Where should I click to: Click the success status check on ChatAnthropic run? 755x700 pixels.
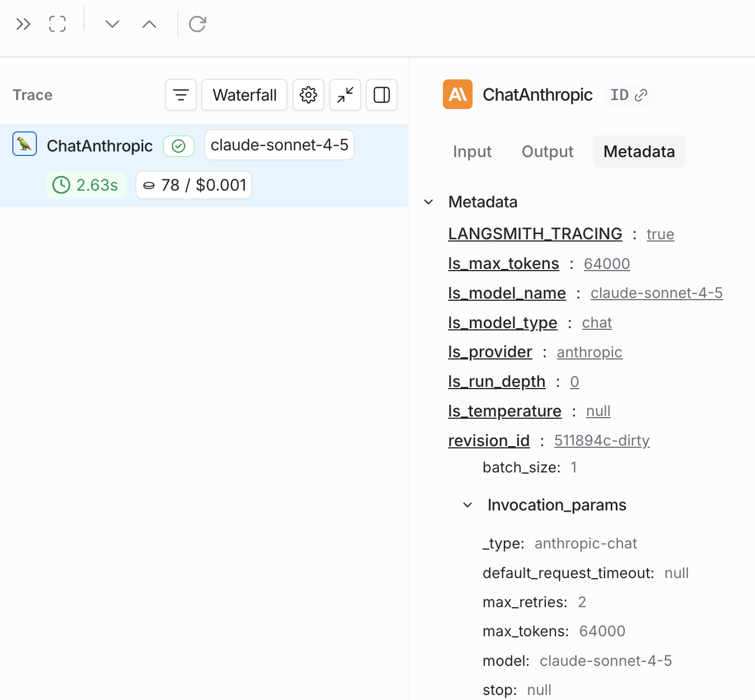coord(178,145)
